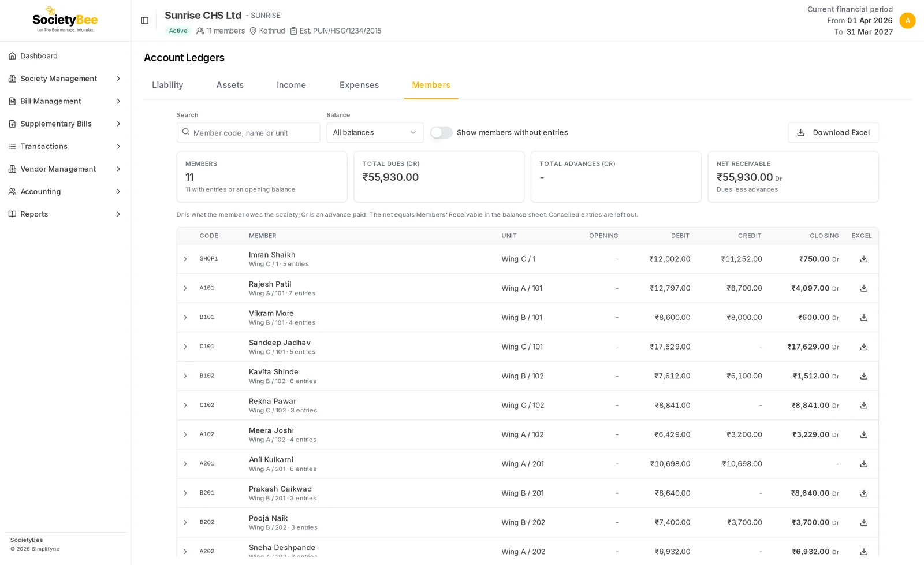Screen dimensions: 924x565
Task: Download Excel for Imran Shaikh row
Action: pyautogui.click(x=864, y=259)
